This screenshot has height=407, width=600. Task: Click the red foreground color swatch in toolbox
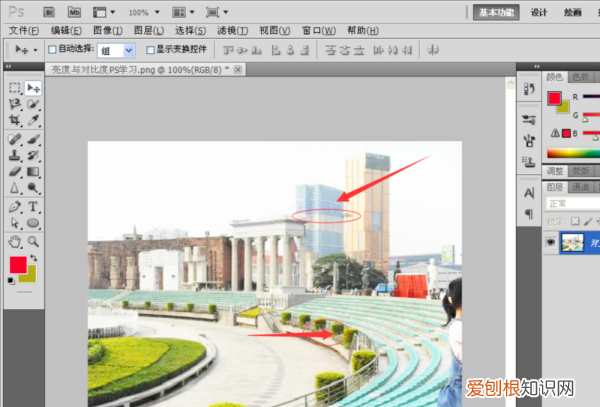point(18,265)
